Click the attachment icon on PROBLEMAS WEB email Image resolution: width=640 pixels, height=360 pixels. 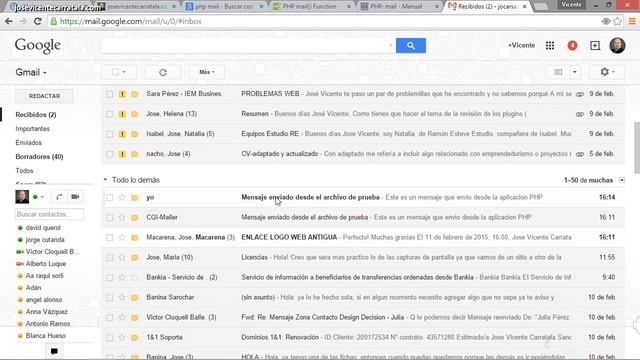580,94
